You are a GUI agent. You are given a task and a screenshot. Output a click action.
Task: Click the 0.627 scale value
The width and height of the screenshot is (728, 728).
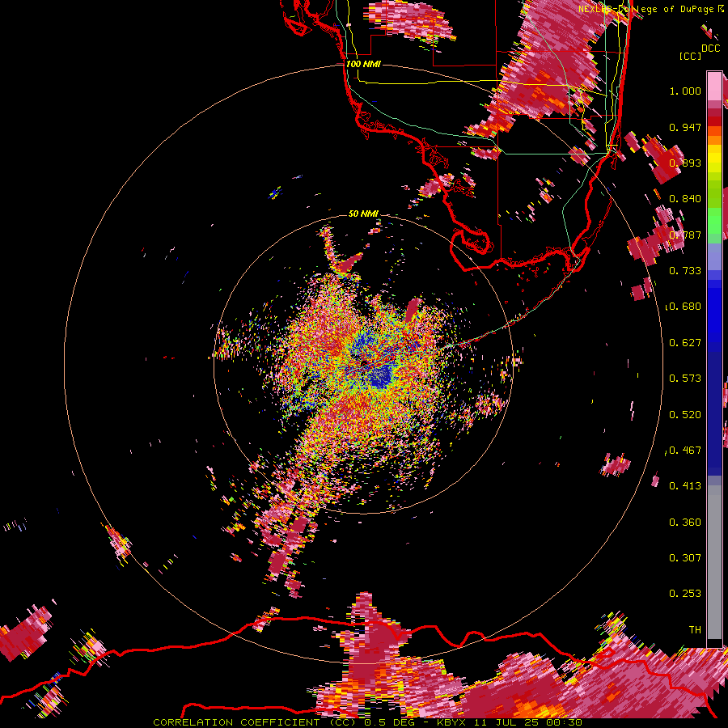(x=685, y=343)
